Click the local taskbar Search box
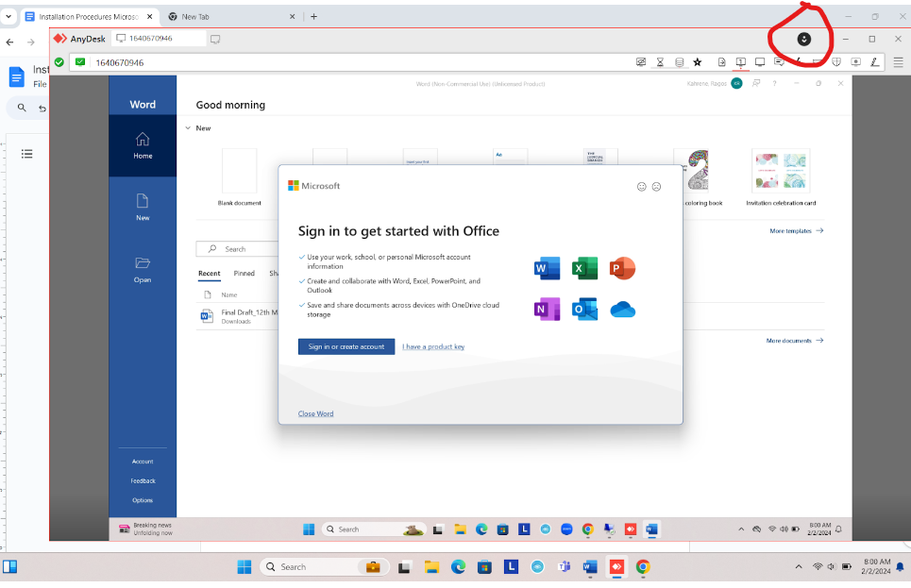Screen dimensions: 911x588 (x=325, y=567)
